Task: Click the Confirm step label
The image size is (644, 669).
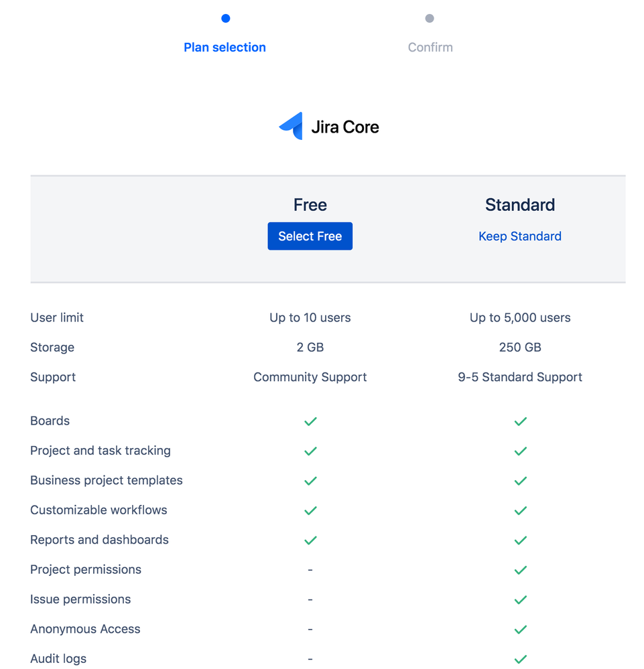Action: coord(430,48)
